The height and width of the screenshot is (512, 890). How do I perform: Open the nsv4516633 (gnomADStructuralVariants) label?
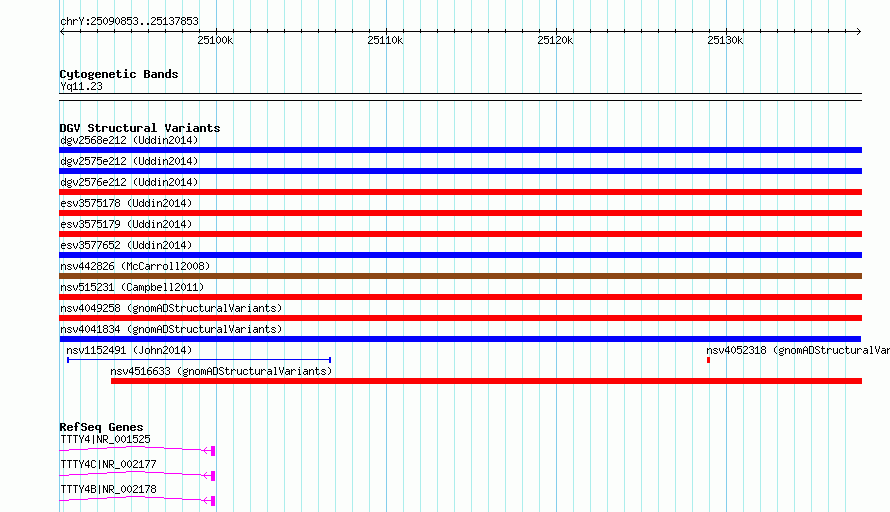[x=221, y=371]
